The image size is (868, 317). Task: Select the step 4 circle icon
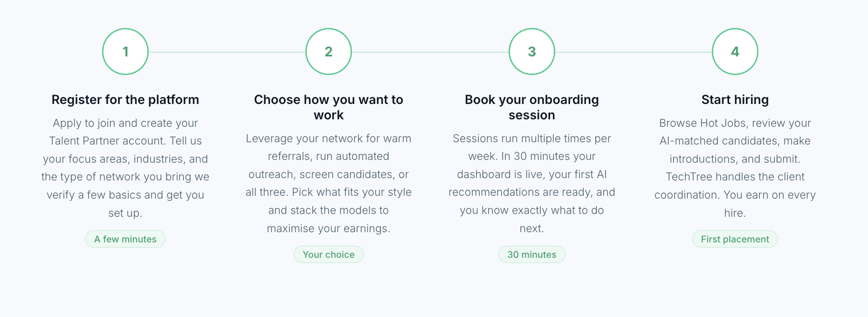point(735,52)
